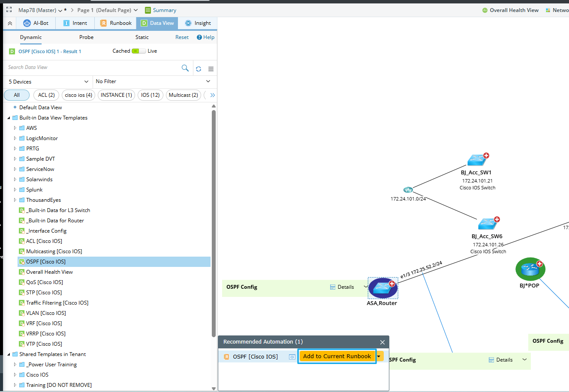This screenshot has height=392, width=569.
Task: Click the preview eye icon for OSPF automation
Action: (292, 357)
